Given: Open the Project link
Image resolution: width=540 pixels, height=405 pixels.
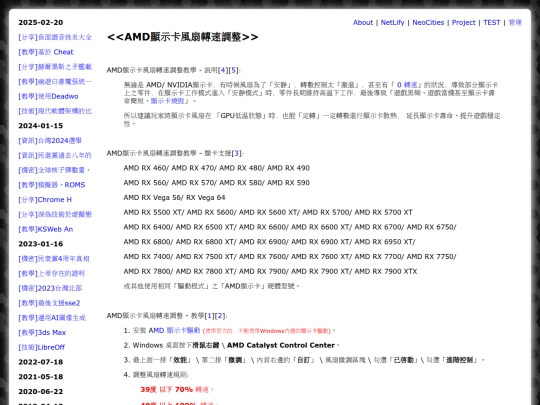Looking at the screenshot, I should 463,22.
